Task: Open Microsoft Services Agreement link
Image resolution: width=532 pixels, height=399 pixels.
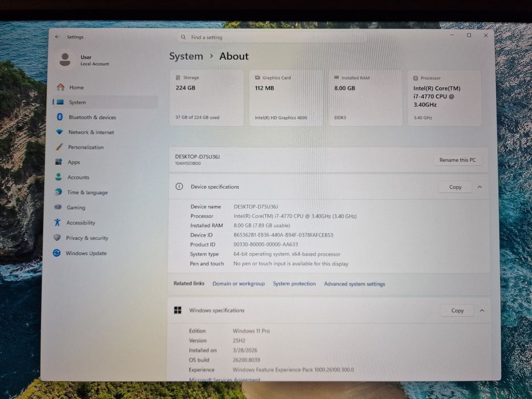Action: tap(225, 379)
